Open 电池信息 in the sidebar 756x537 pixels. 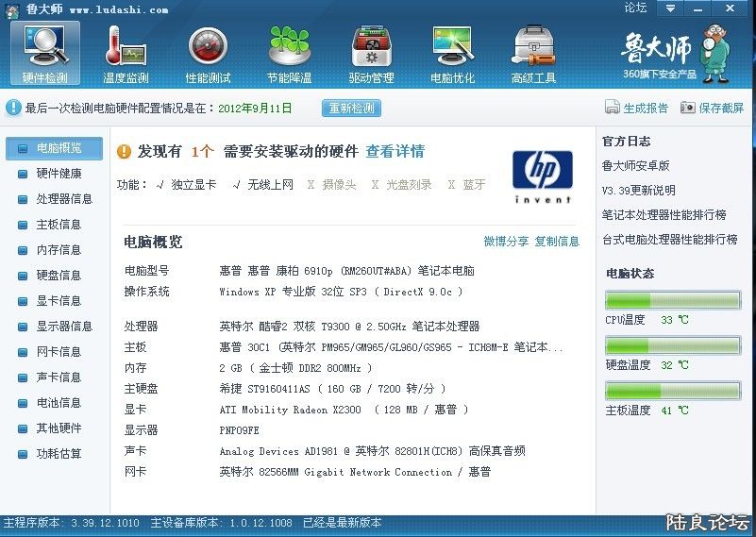tap(59, 403)
